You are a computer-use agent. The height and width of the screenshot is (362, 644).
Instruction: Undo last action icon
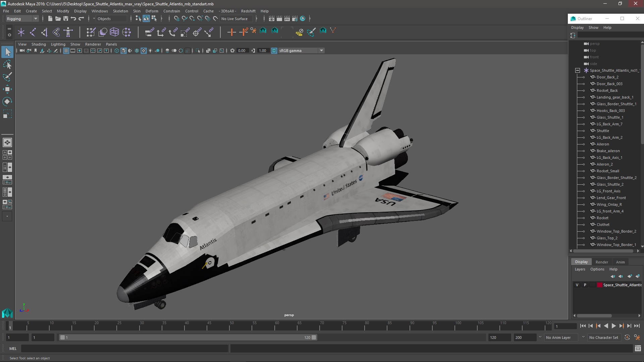pyautogui.click(x=73, y=19)
